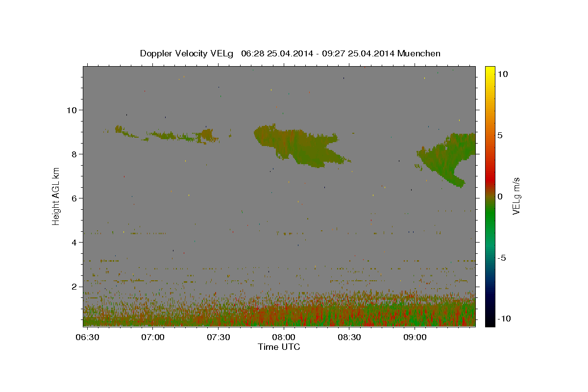
Task: Click the yellow top of the colorbar
Action: 490,71
